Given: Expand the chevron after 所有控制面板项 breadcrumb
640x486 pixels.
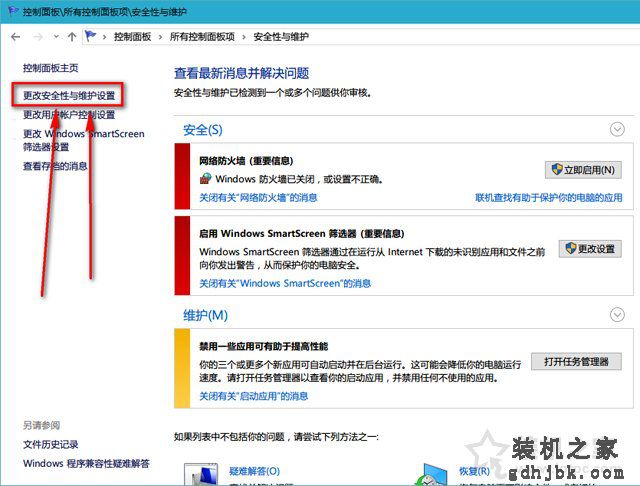Looking at the screenshot, I should 244,38.
